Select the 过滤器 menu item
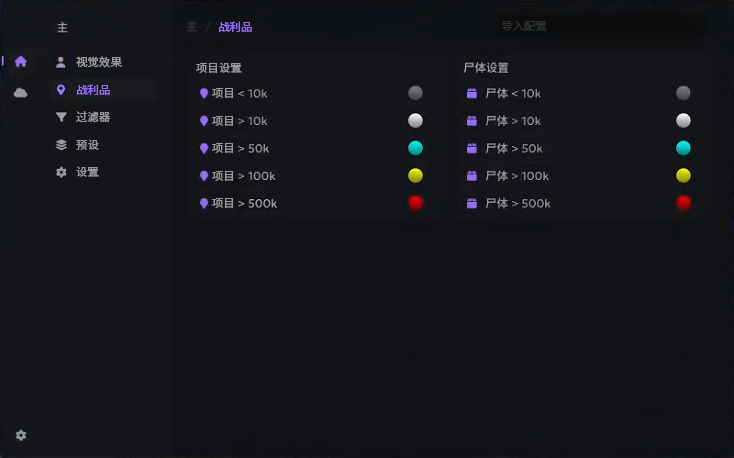 pos(93,117)
